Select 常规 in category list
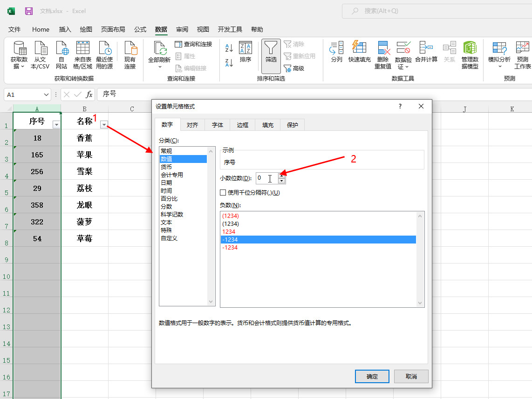Image resolution: width=532 pixels, height=399 pixels. (x=183, y=151)
